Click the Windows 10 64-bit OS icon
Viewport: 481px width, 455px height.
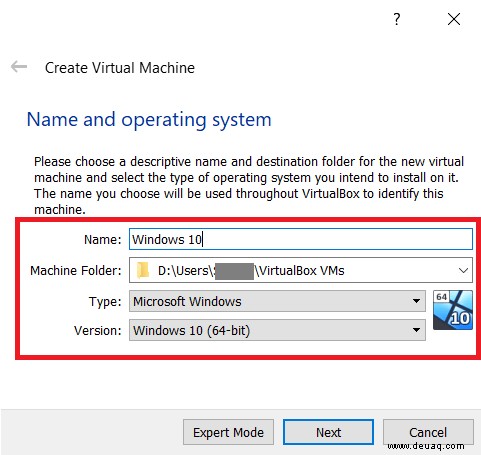(453, 310)
